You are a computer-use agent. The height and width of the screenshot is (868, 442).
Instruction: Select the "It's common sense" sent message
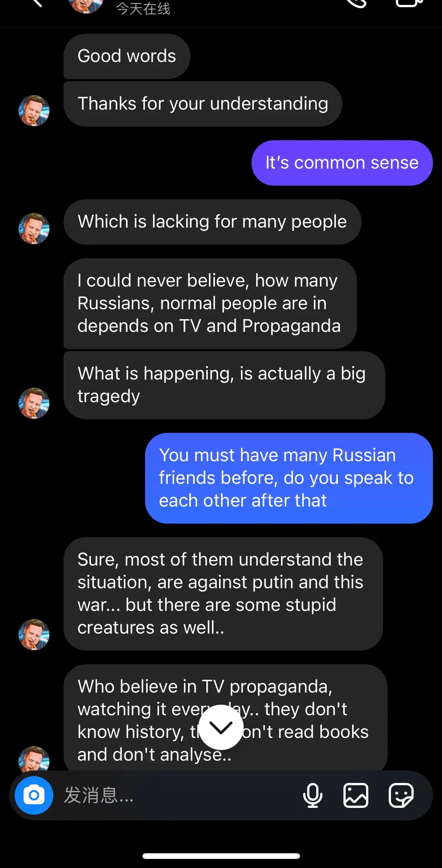(342, 163)
